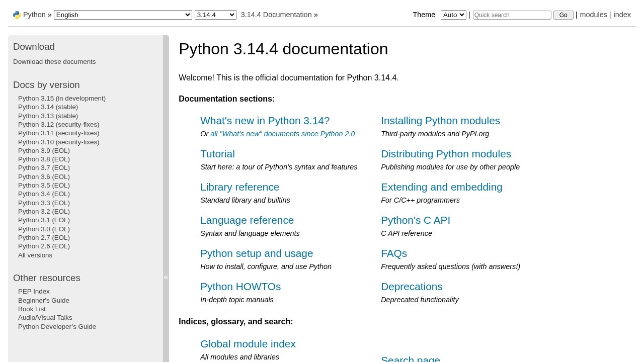Click the Go search button

point(563,15)
